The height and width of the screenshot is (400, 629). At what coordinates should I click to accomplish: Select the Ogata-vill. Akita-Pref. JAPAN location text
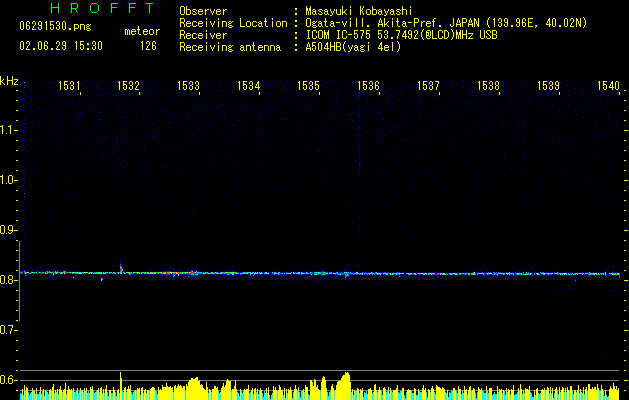pos(446,23)
